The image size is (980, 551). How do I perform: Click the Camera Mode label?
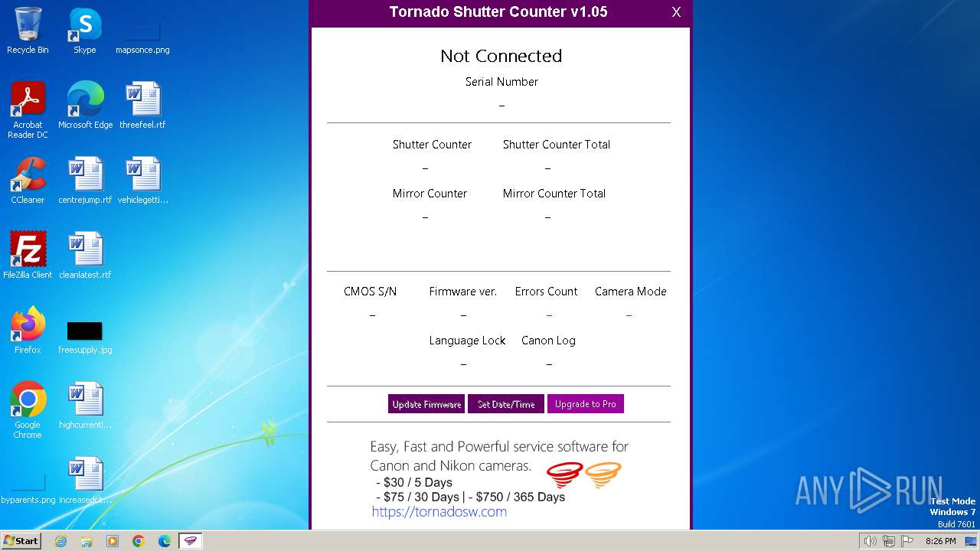tap(631, 292)
